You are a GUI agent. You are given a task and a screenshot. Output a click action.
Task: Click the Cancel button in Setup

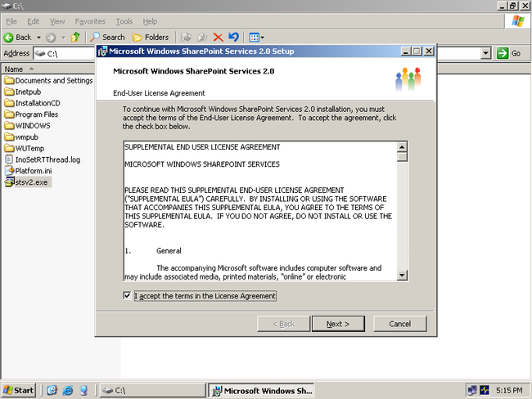[x=399, y=324]
